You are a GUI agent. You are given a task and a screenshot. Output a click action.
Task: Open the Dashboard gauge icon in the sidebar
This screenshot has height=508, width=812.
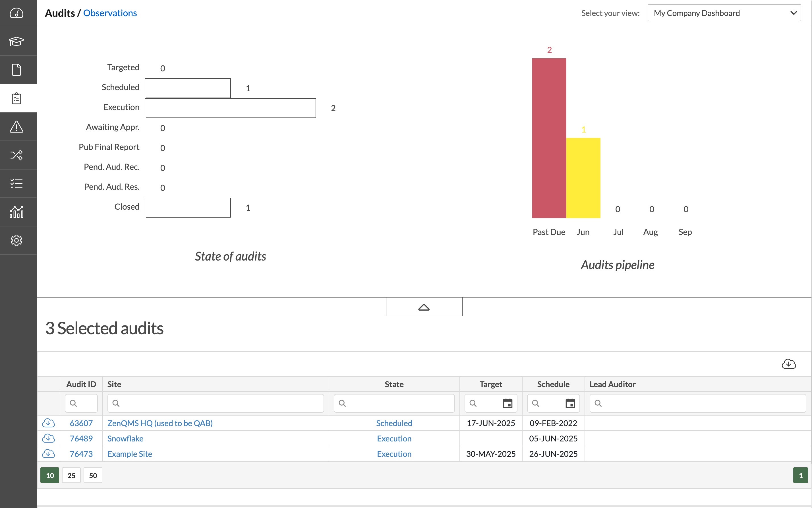tap(16, 13)
